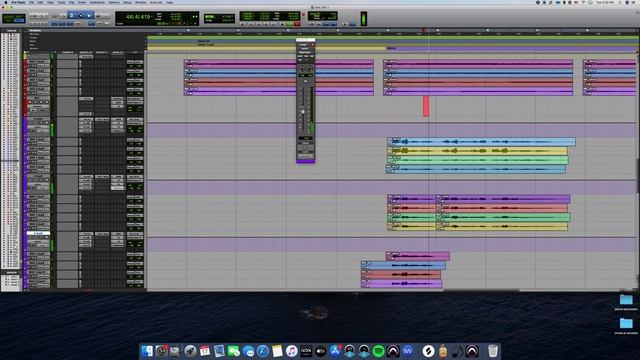The height and width of the screenshot is (360, 640).
Task: Solo the tall red track
Action: pyautogui.click(x=41, y=102)
